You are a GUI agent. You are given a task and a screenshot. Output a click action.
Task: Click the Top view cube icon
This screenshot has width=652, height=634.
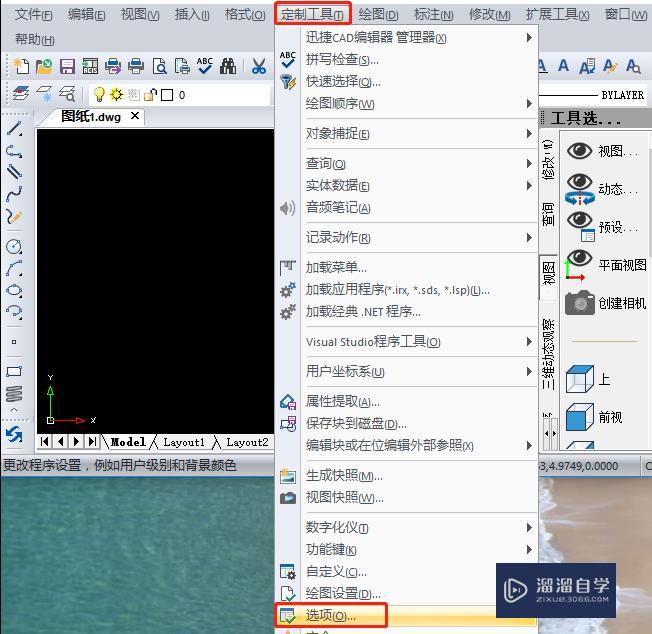(x=588, y=379)
